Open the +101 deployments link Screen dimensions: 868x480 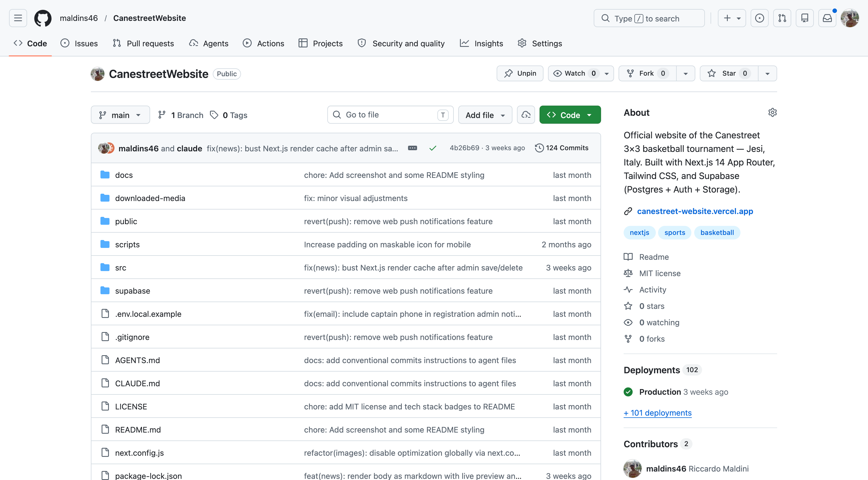tap(657, 413)
